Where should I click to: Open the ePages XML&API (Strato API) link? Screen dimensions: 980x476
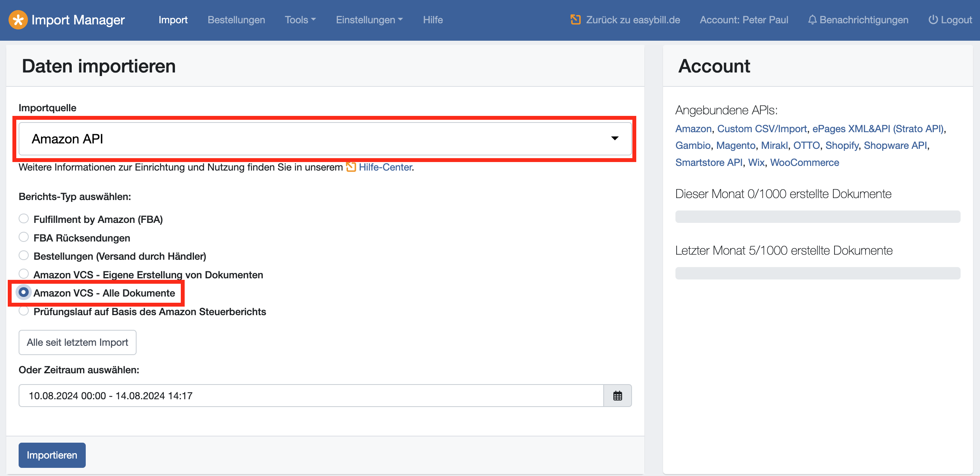point(878,129)
